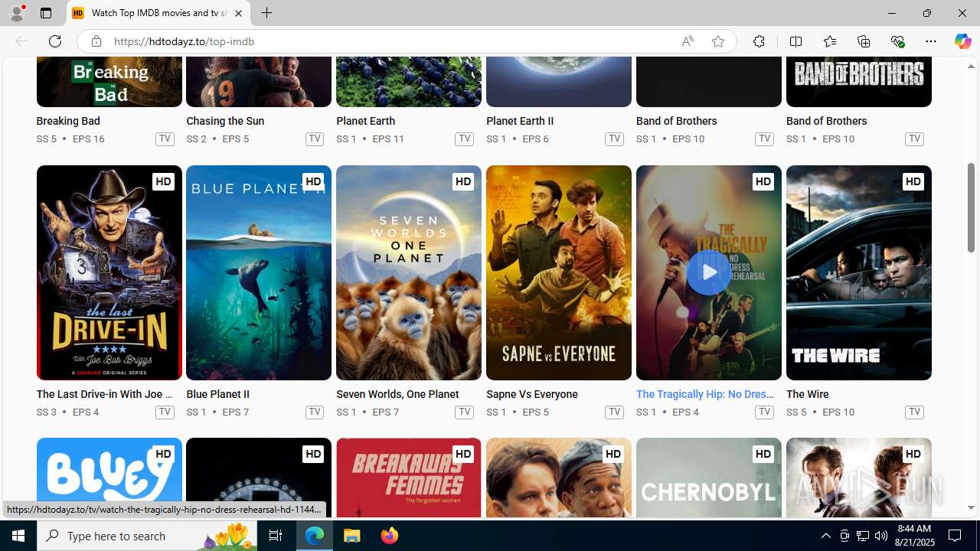Add this page to favorites star
The width and height of the screenshot is (980, 551).
click(717, 41)
